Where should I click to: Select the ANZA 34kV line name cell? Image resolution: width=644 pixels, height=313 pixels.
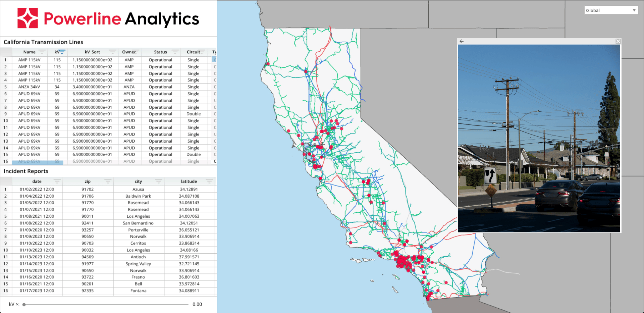coord(29,87)
